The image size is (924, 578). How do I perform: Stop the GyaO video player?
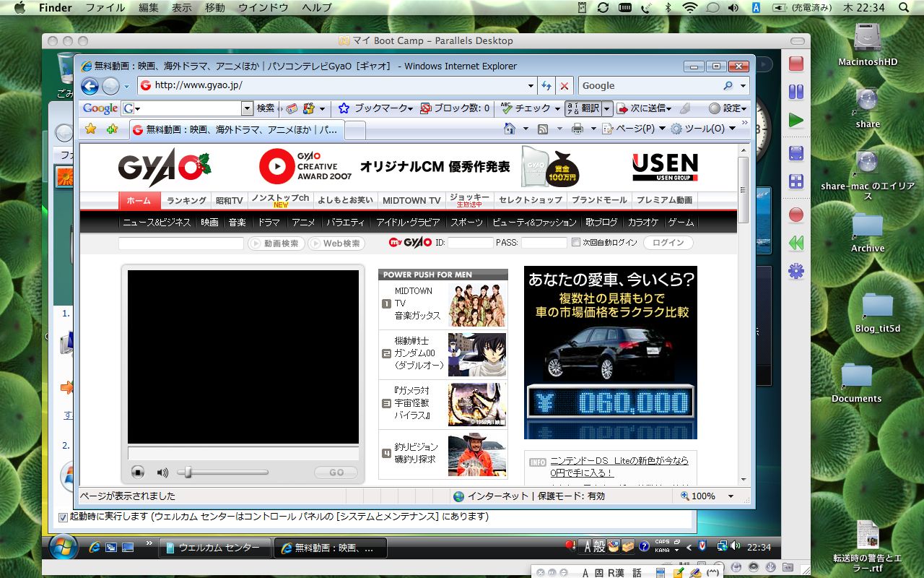pos(138,473)
